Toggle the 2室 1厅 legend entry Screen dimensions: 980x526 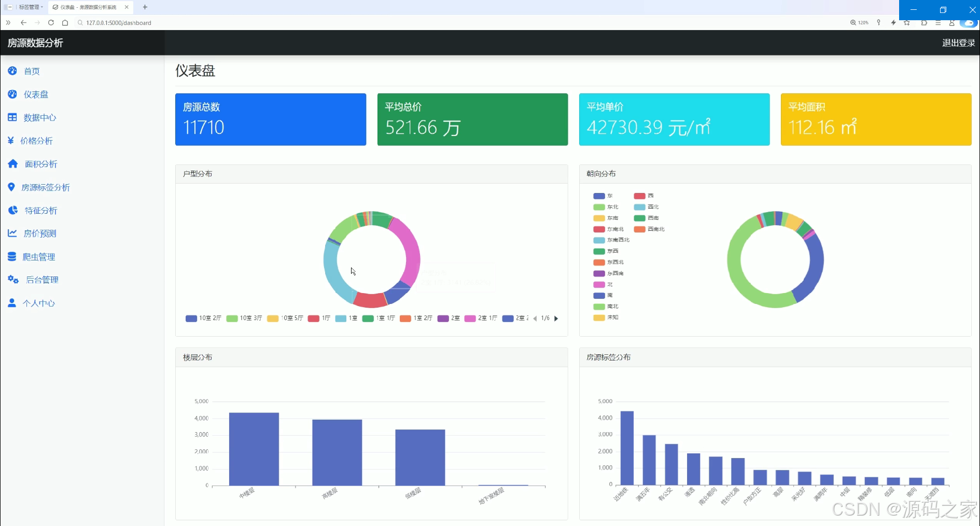(x=481, y=319)
